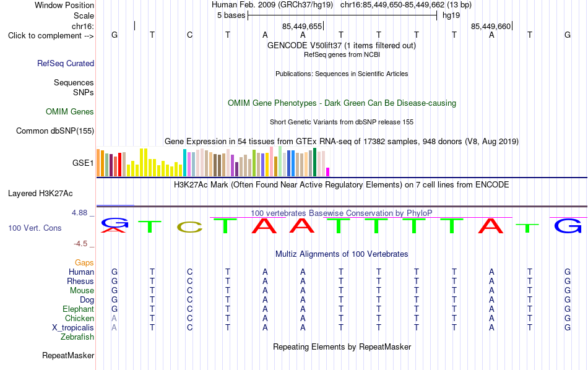This screenshot has height=370, width=588.
Task: Click the magenta bar in GSE1 chart
Action: coord(328,172)
